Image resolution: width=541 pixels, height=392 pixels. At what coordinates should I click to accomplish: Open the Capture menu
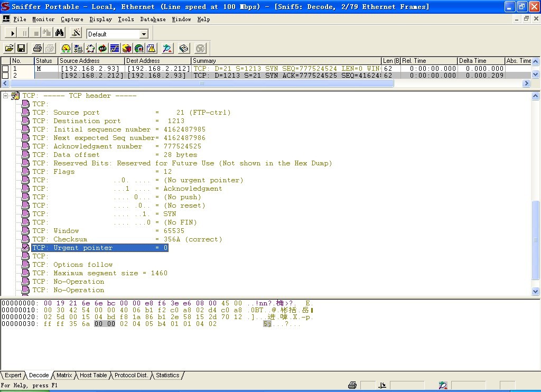[x=72, y=20]
